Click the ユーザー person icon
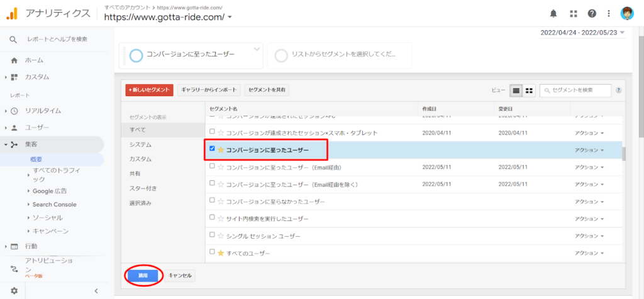Viewport: 644px width, 299px height. 14,128
